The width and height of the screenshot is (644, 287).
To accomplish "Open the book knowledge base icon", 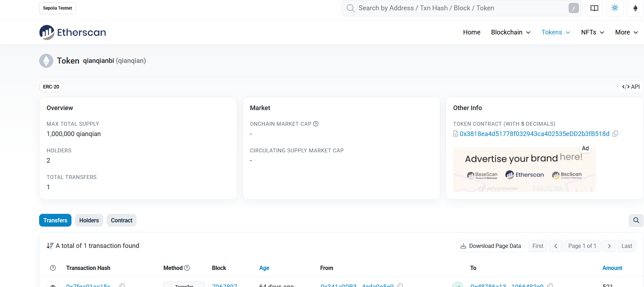I will click(594, 8).
